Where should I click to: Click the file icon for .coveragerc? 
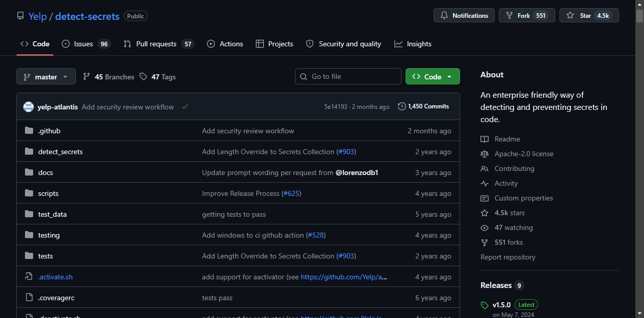[x=29, y=298]
